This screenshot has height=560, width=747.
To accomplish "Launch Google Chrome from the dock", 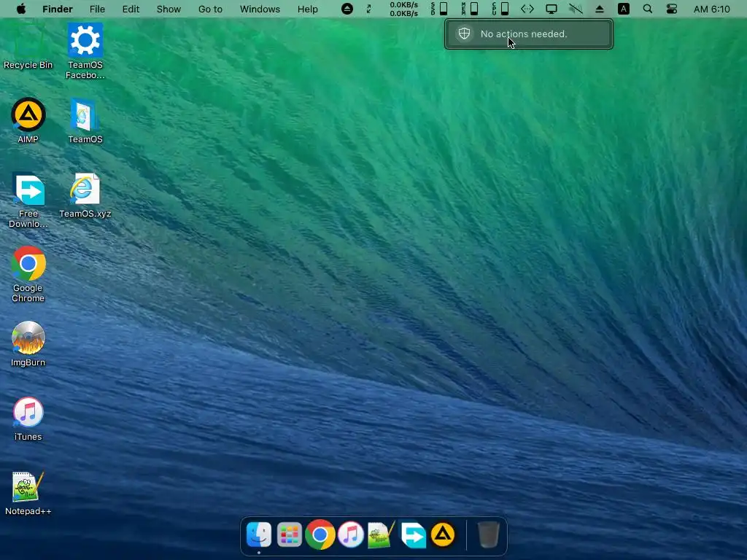I will [x=320, y=534].
